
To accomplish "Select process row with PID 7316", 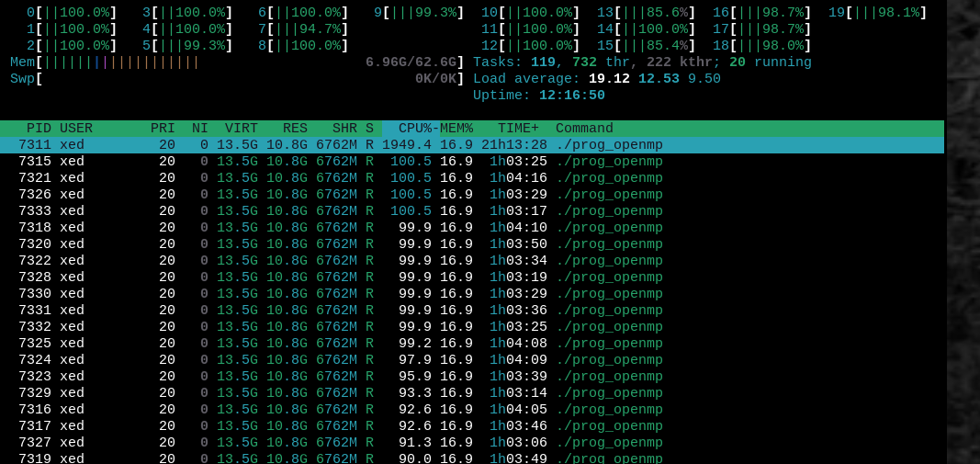I will [472, 410].
